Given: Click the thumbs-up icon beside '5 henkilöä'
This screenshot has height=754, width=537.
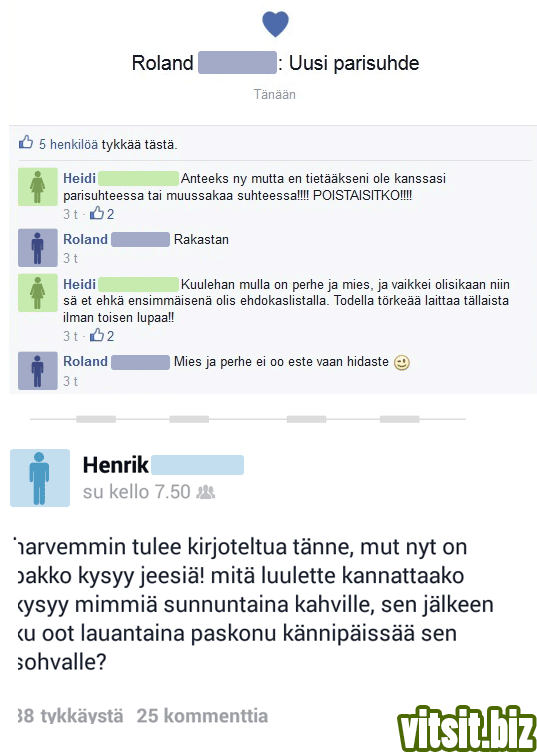Looking at the screenshot, I should 26,142.
